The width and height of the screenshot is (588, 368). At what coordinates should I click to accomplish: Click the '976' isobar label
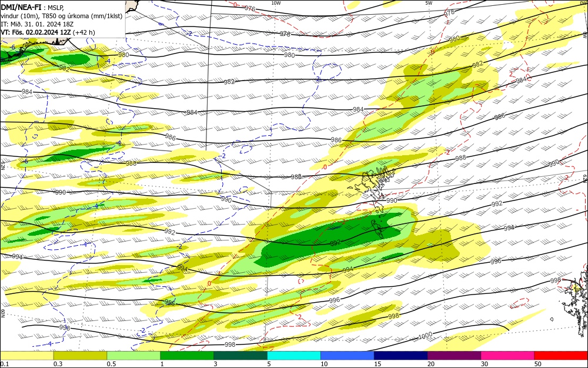click(x=250, y=9)
